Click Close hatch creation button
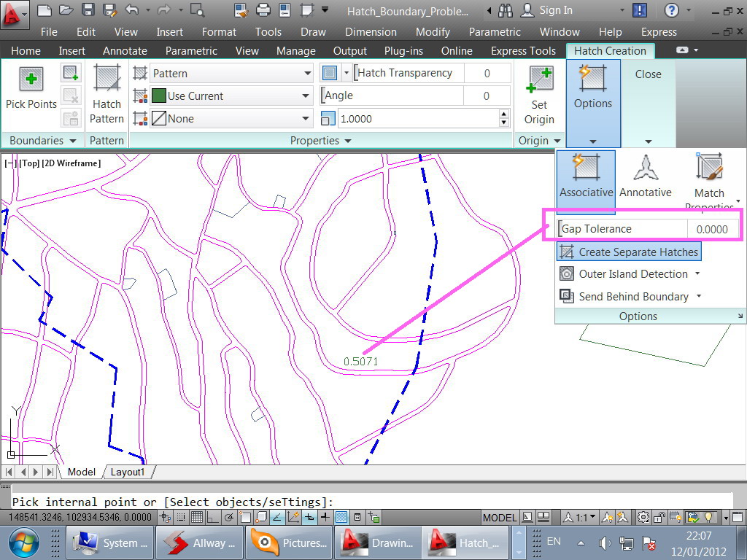The height and width of the screenshot is (560, 747). point(648,74)
